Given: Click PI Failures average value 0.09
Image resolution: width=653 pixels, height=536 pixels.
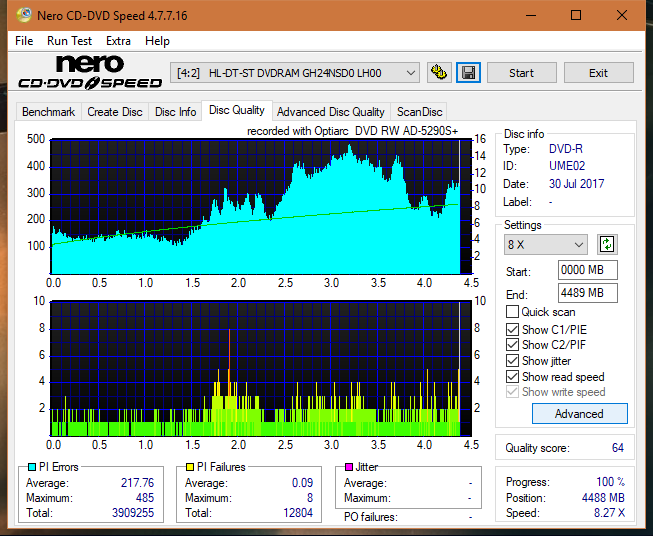Looking at the screenshot, I should click(x=302, y=482).
